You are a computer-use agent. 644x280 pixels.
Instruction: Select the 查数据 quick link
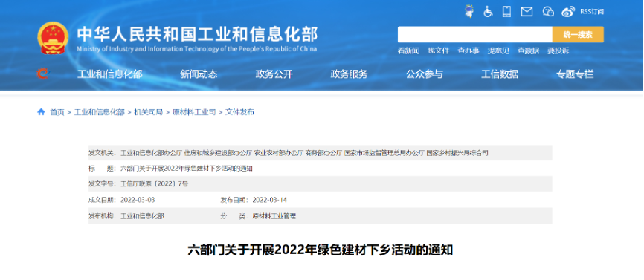point(528,51)
